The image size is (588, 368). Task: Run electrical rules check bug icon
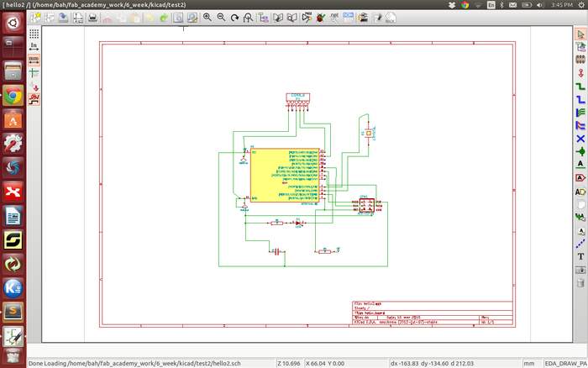(321, 18)
